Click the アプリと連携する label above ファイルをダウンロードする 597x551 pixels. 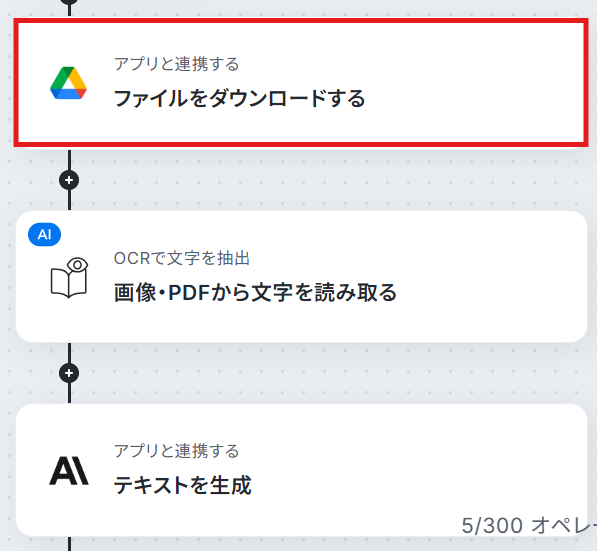(177, 64)
